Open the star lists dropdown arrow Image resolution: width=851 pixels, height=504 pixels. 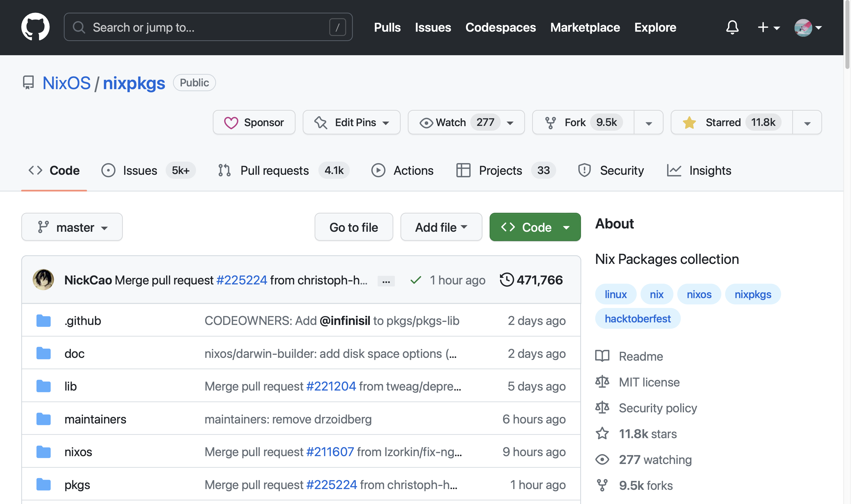point(807,122)
